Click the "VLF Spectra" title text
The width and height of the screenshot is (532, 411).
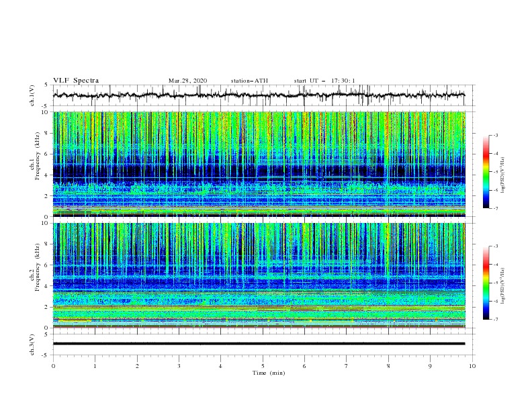[x=76, y=81]
